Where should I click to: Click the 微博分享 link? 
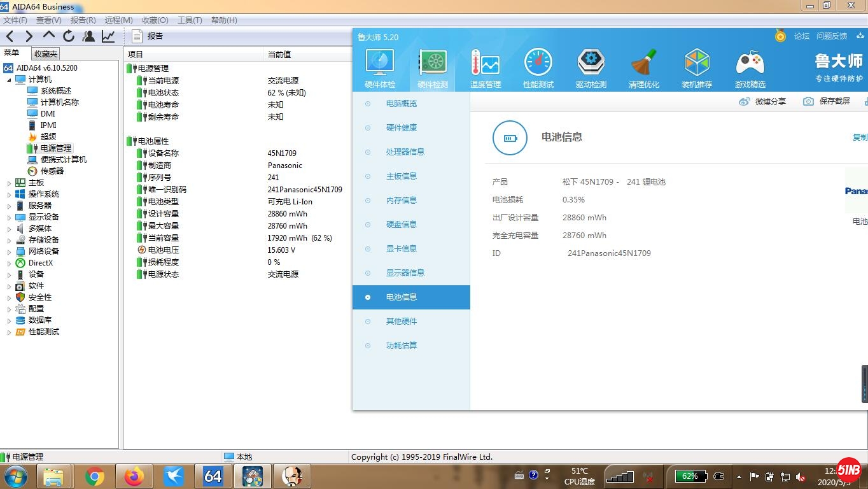tap(762, 101)
